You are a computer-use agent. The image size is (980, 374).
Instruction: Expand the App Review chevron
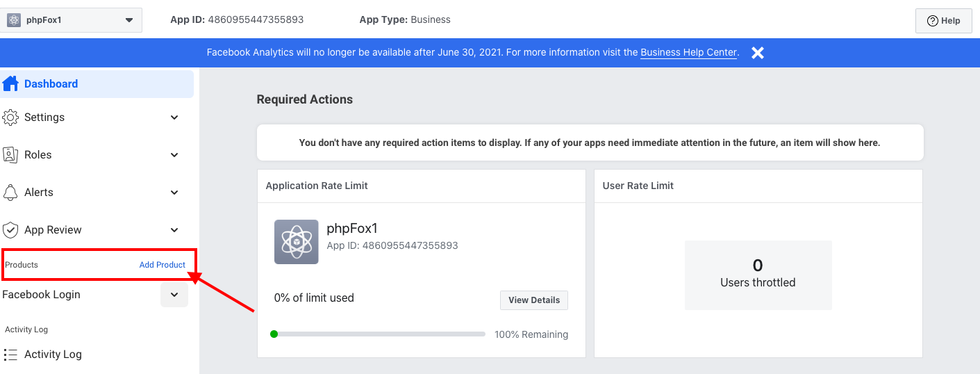tap(174, 230)
